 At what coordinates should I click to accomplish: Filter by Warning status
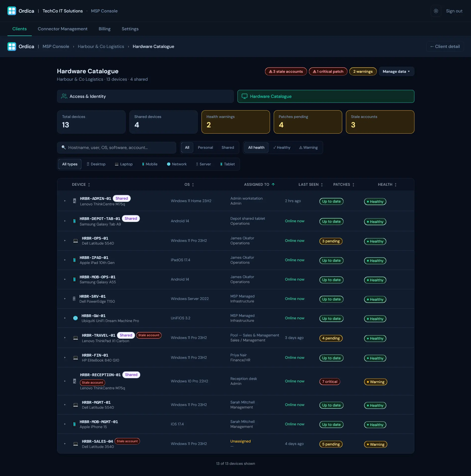pos(308,147)
